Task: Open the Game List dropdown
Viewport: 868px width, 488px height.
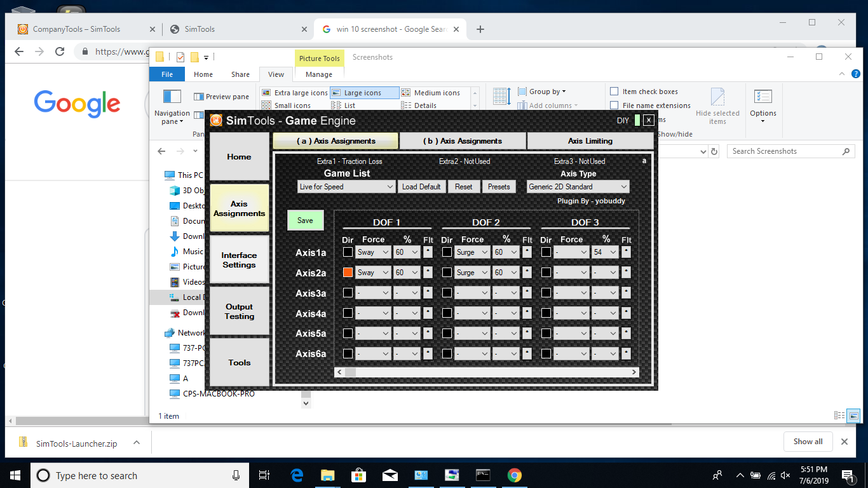Action: coord(346,187)
